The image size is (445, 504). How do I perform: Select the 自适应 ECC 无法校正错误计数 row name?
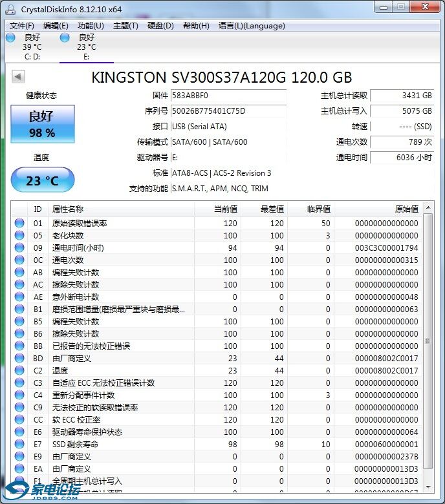[x=103, y=383]
